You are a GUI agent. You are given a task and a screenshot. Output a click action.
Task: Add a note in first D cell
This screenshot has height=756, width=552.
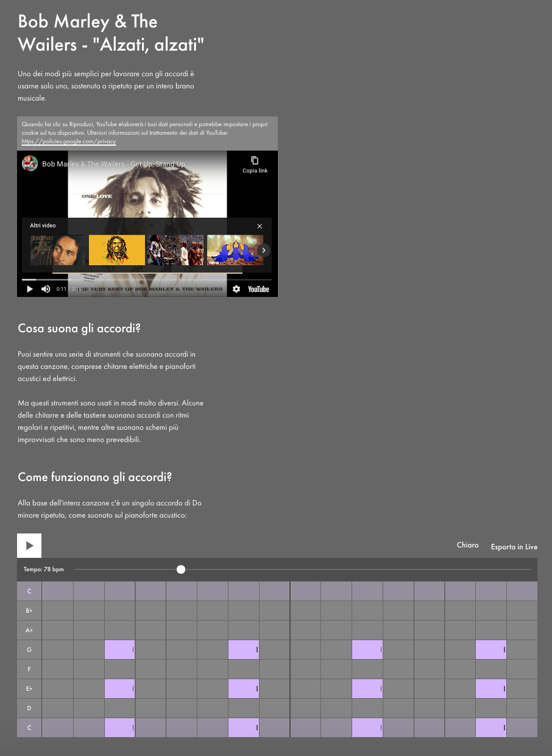click(58, 708)
